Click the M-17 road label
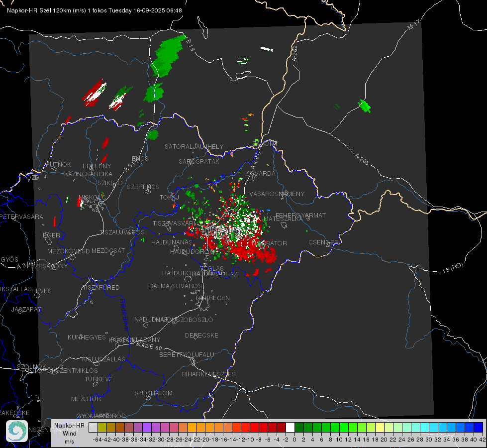 (x=413, y=24)
